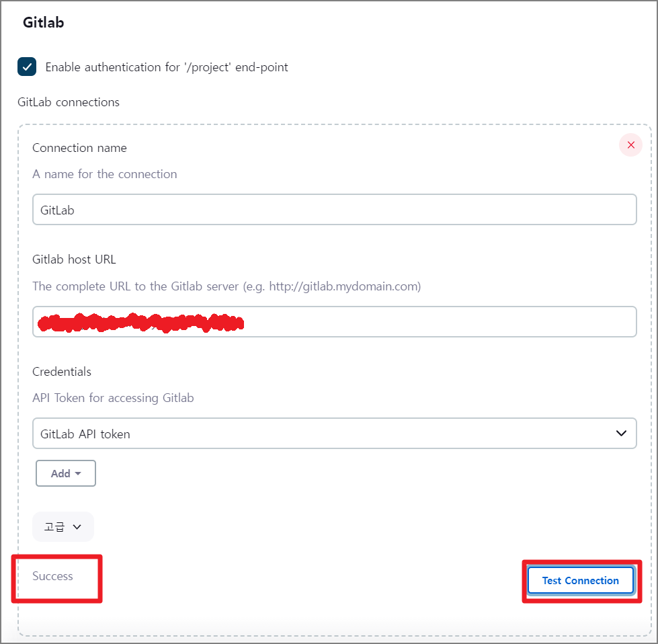Click the Credentials label
Screen dimensions: 658x644
tap(62, 372)
